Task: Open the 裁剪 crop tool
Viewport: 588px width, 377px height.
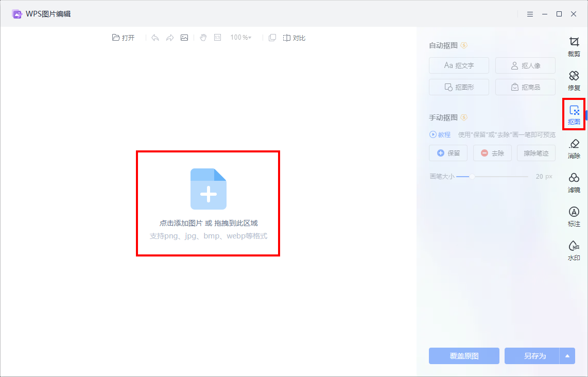Action: [x=574, y=47]
